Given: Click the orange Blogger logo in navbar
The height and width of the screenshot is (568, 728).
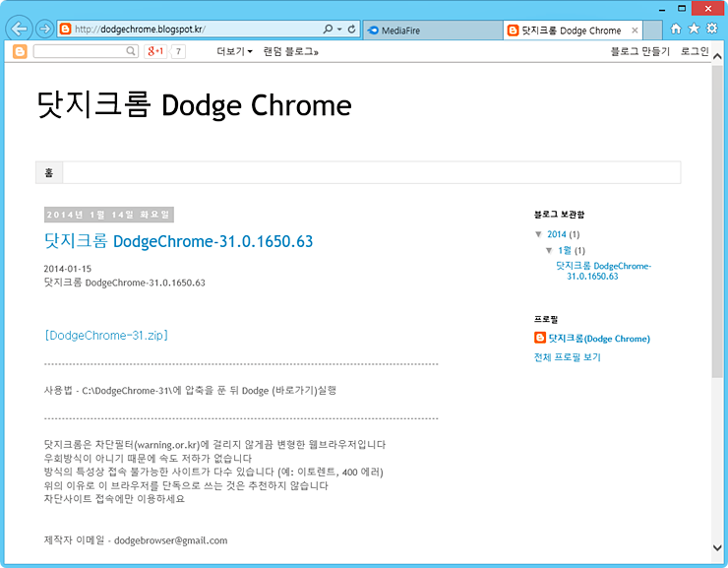Looking at the screenshot, I should (20, 51).
